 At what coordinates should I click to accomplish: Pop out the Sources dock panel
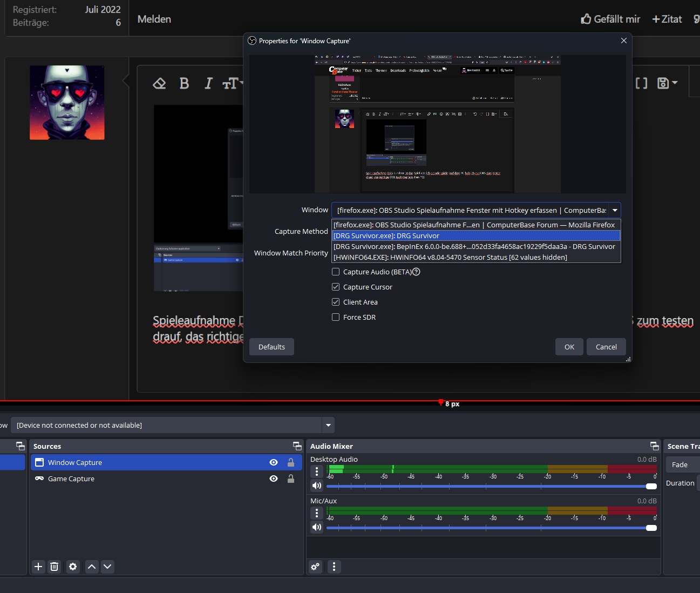point(297,446)
